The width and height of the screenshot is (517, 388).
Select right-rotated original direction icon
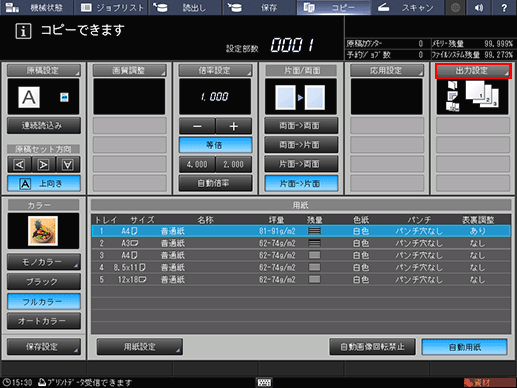click(44, 164)
